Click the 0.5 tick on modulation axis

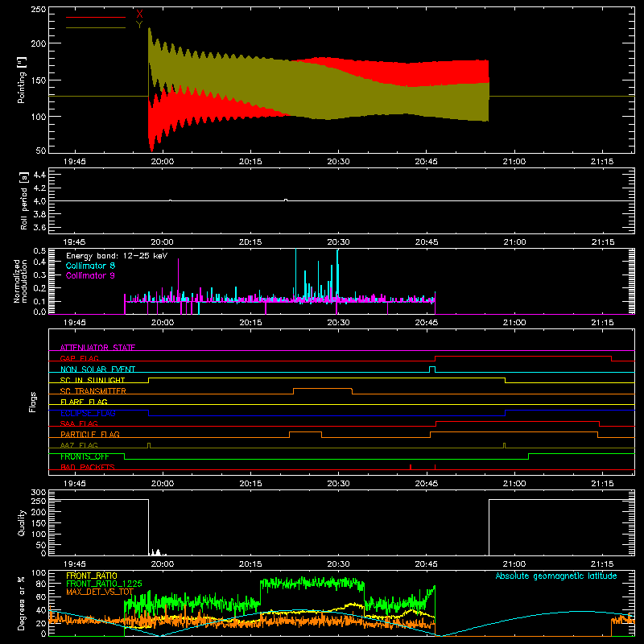[39, 251]
